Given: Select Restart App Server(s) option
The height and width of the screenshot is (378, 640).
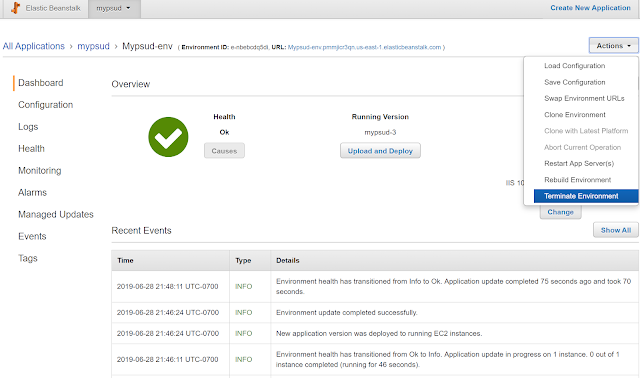Looking at the screenshot, I should [x=579, y=163].
